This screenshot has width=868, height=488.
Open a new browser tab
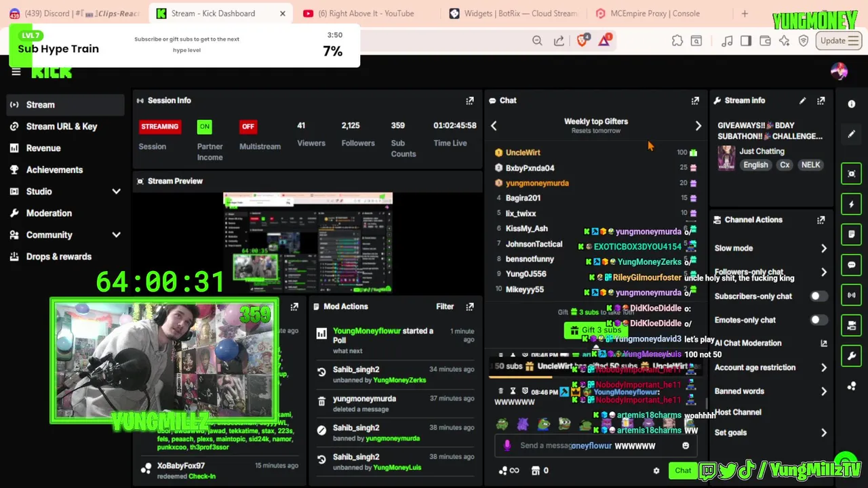[745, 13]
